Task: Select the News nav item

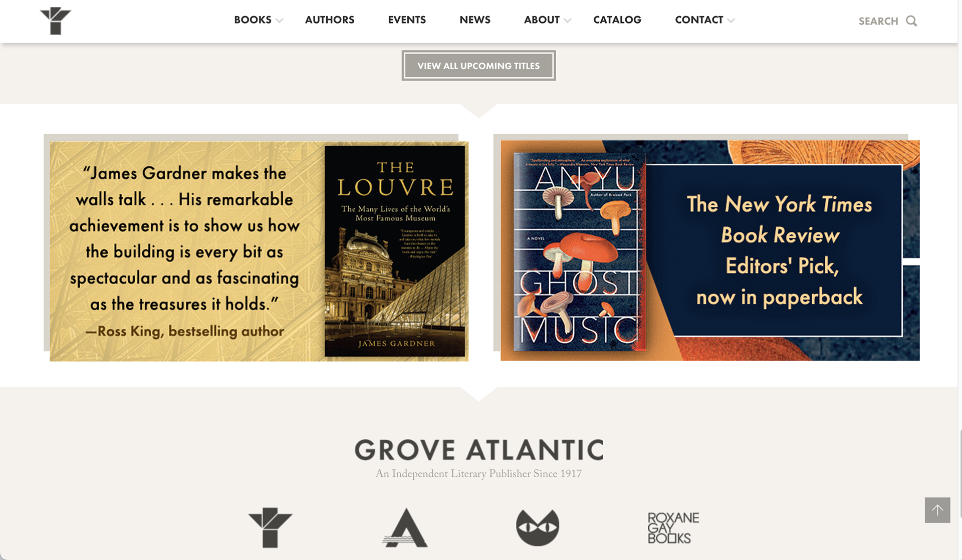Action: (x=475, y=20)
